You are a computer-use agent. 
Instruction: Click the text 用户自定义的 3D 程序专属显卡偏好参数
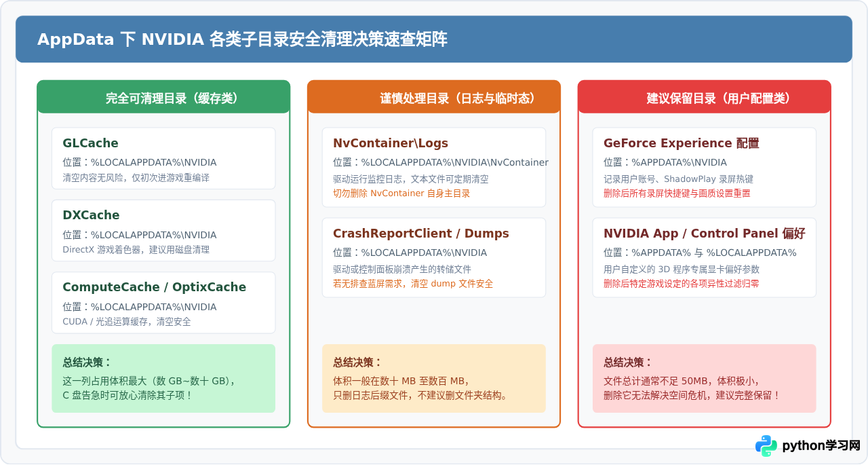point(682,269)
